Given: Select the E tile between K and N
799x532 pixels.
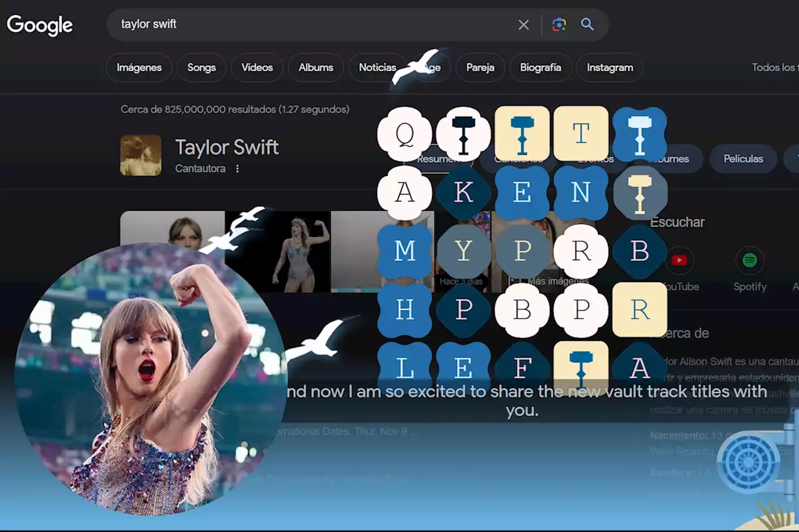Looking at the screenshot, I should [x=522, y=193].
